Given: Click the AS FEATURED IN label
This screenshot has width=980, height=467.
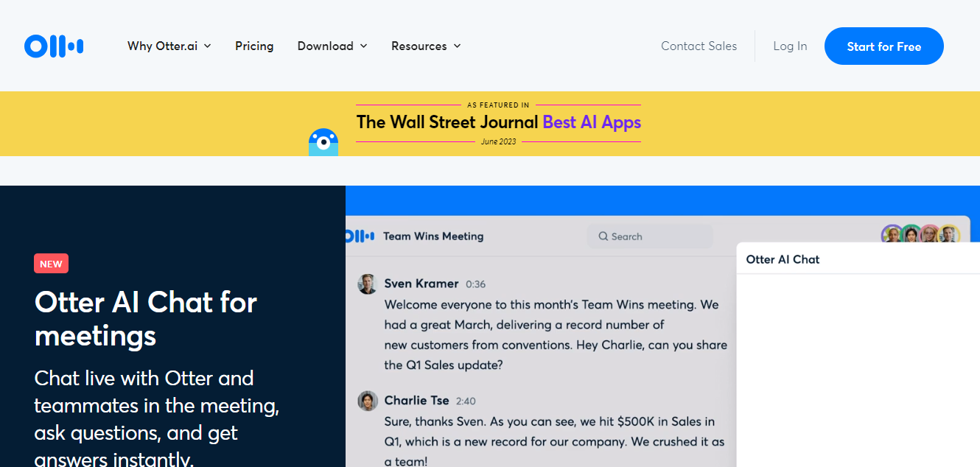Looking at the screenshot, I should click(498, 105).
